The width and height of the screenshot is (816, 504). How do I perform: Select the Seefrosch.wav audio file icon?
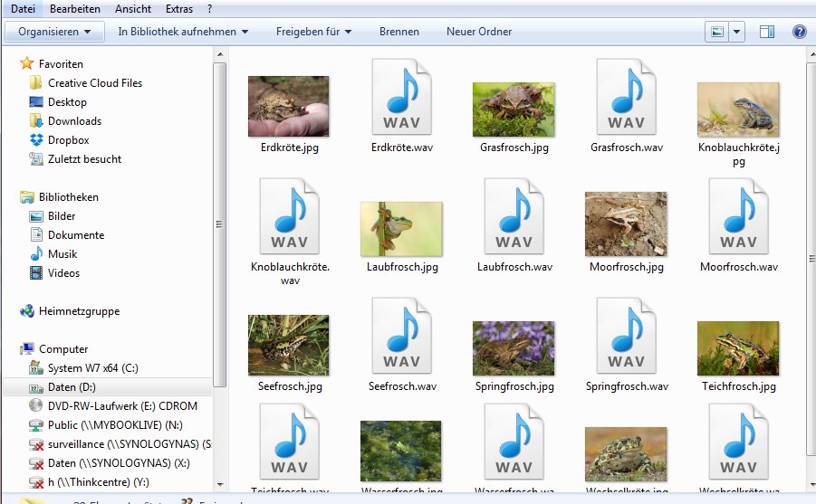[401, 336]
